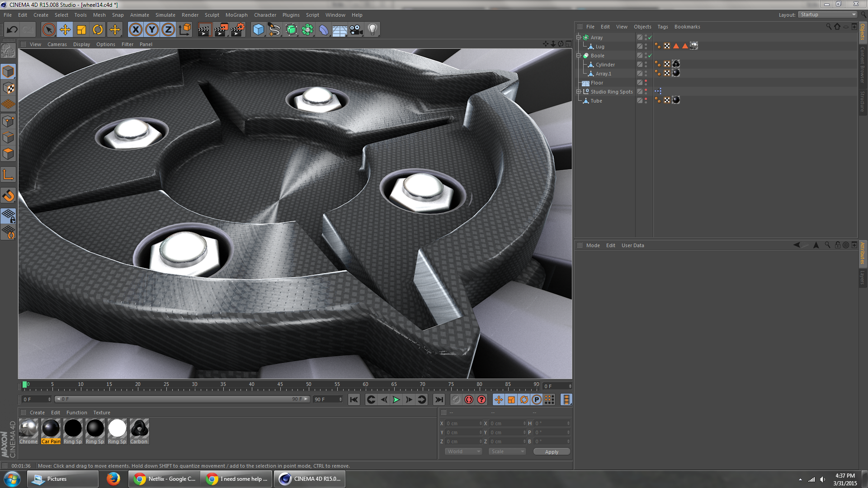Screen dimensions: 868x488
Task: Switch to Polygons mode
Action: (8, 154)
